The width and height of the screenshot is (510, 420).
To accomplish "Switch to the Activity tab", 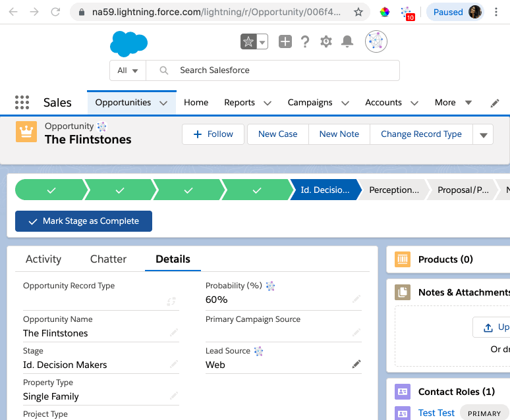I will [x=43, y=259].
